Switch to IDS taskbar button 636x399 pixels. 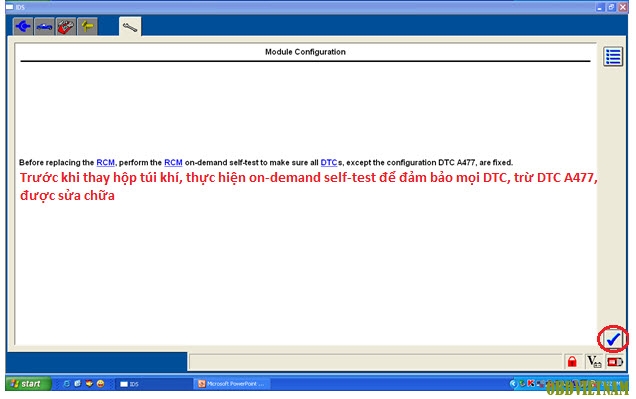[154, 384]
